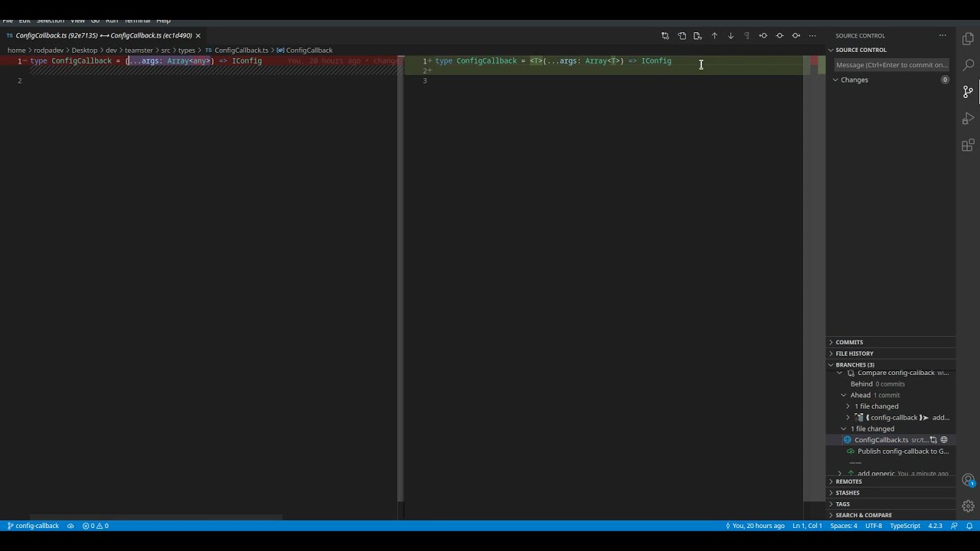980x551 pixels.
Task: Click the config-callback branch in status bar
Action: click(x=33, y=526)
